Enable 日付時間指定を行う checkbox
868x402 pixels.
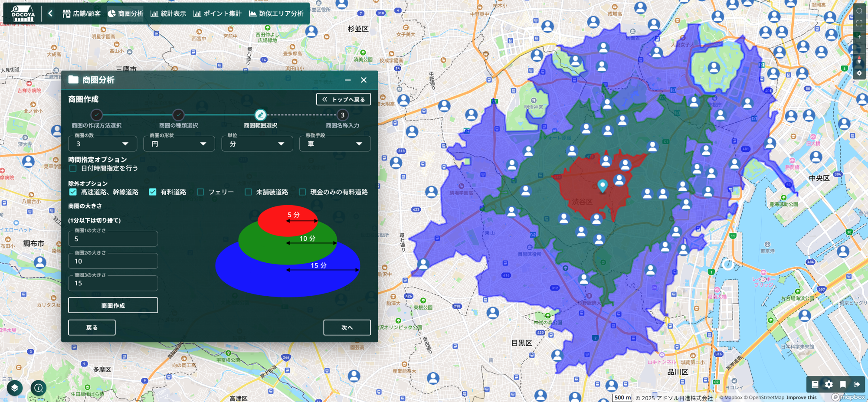coord(73,168)
